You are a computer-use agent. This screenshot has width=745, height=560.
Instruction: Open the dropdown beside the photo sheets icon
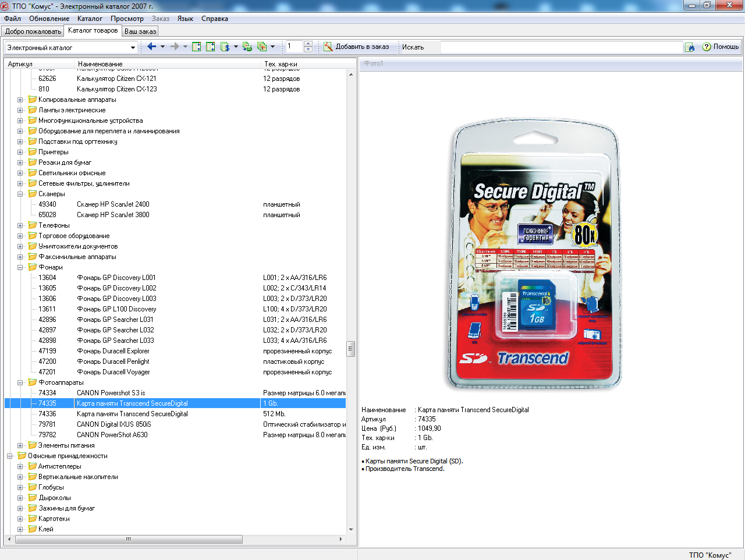click(x=272, y=47)
